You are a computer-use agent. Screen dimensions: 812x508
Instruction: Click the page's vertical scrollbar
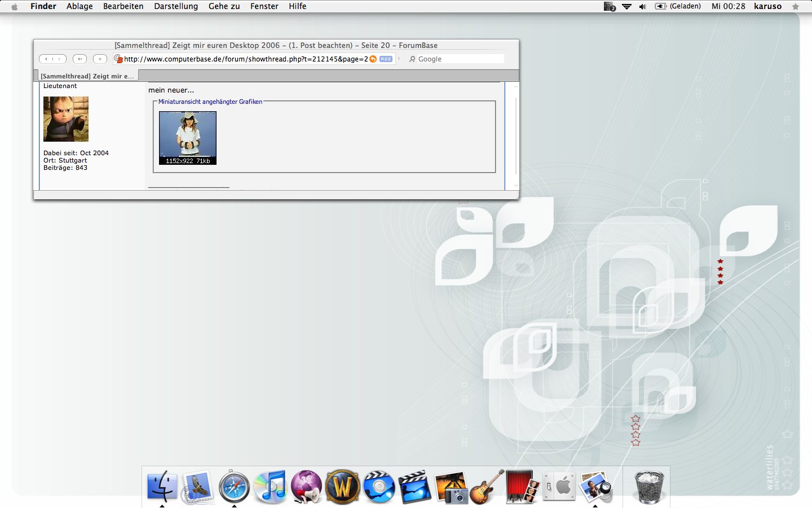(515, 135)
